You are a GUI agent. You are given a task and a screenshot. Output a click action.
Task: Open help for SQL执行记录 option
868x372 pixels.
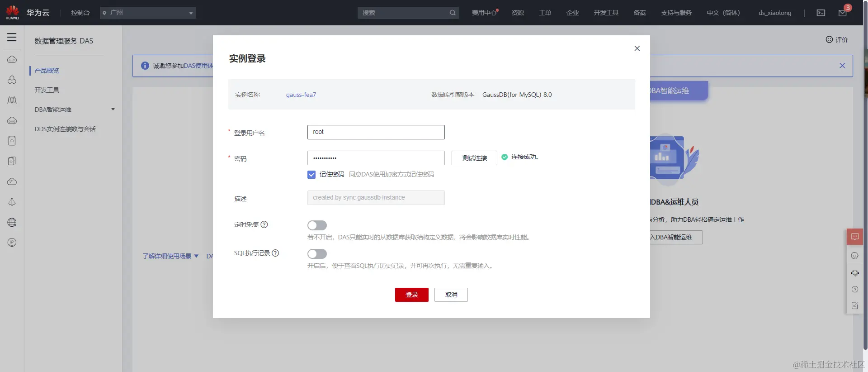pyautogui.click(x=275, y=253)
